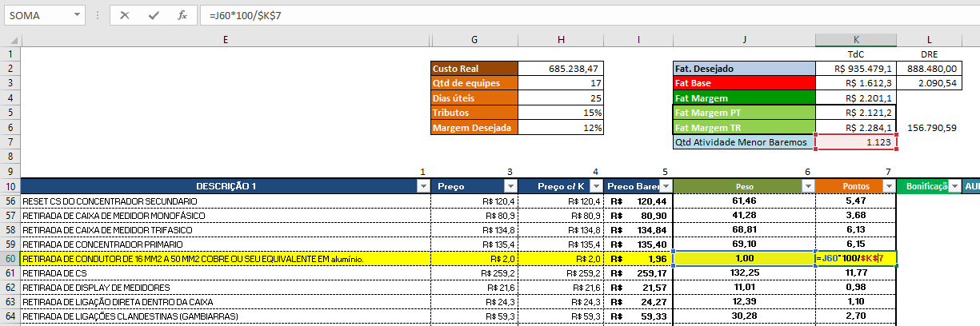Viewport: 980px width, 326px height.
Task: Open the Pontos column filter arrow
Action: point(888,186)
